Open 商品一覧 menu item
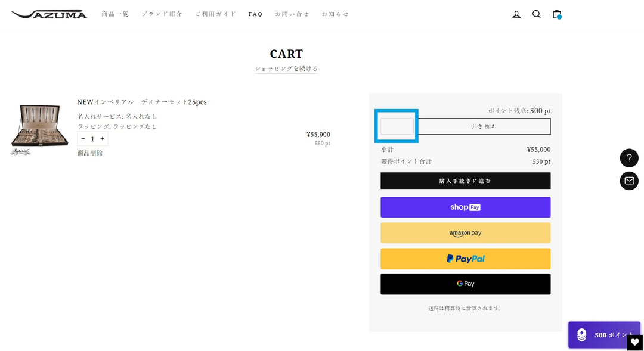 pyautogui.click(x=115, y=14)
